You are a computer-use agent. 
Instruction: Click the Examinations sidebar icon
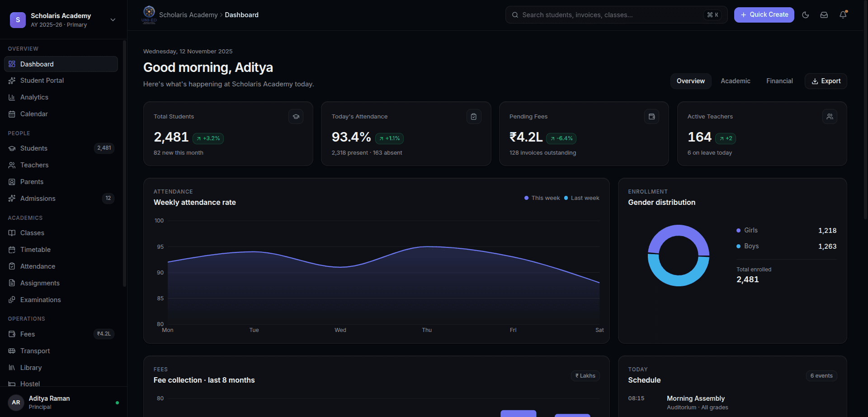[x=12, y=300]
